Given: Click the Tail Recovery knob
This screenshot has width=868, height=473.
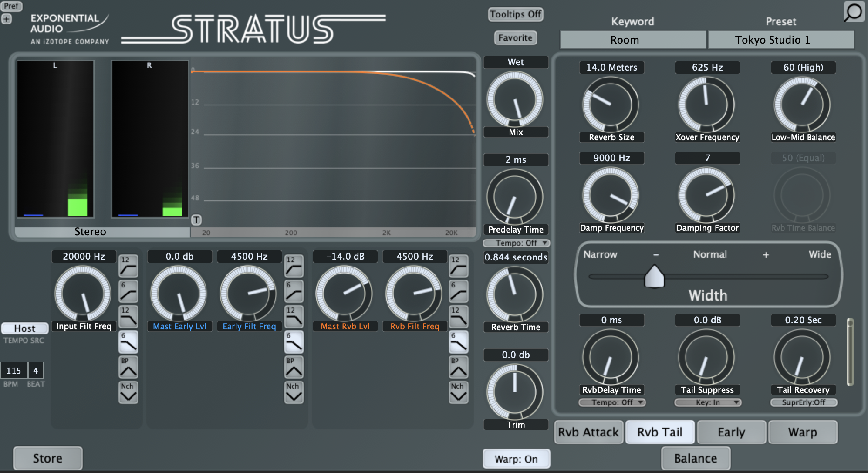Looking at the screenshot, I should pyautogui.click(x=802, y=357).
